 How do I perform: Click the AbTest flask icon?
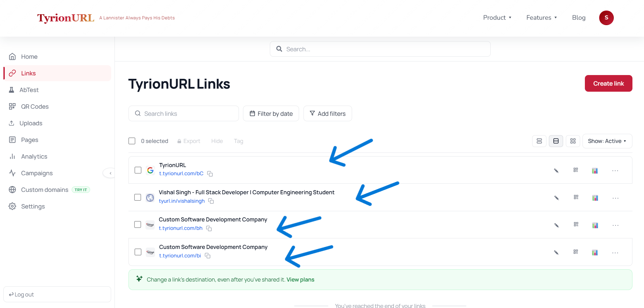tap(12, 90)
